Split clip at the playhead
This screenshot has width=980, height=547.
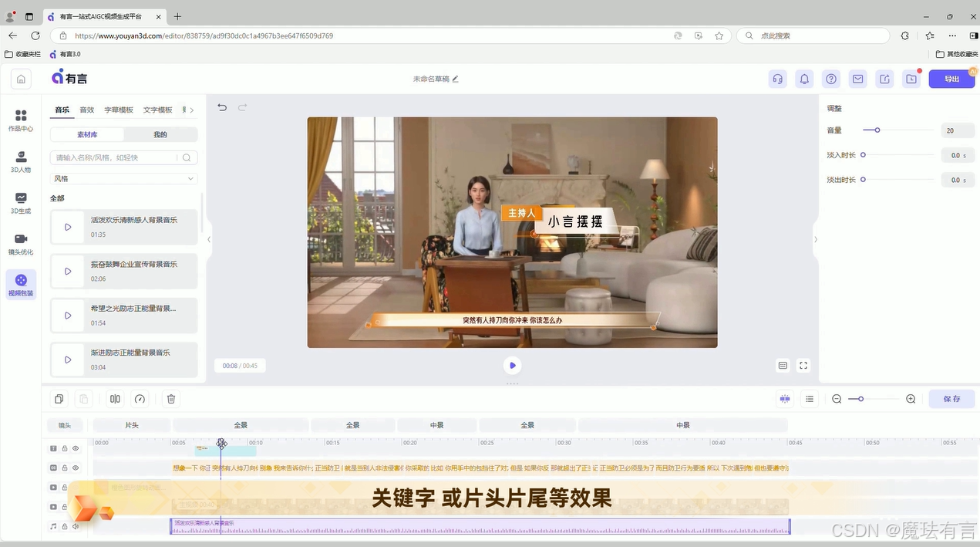(x=115, y=399)
